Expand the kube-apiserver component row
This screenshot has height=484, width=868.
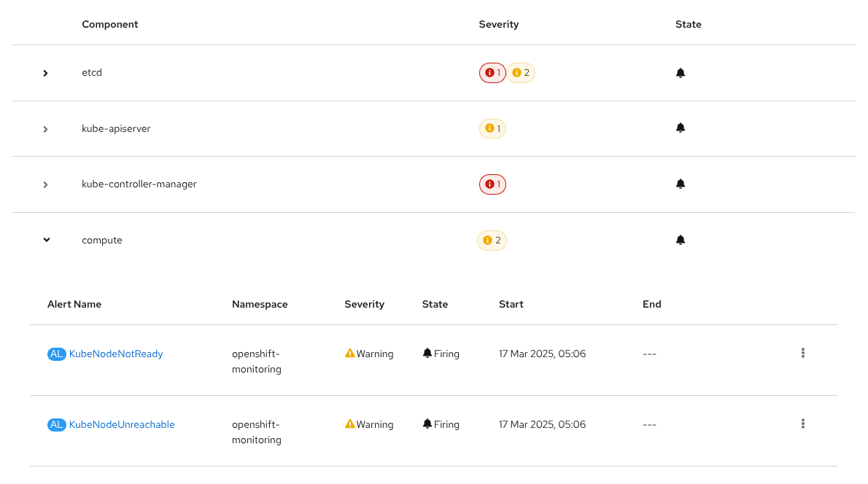[45, 129]
